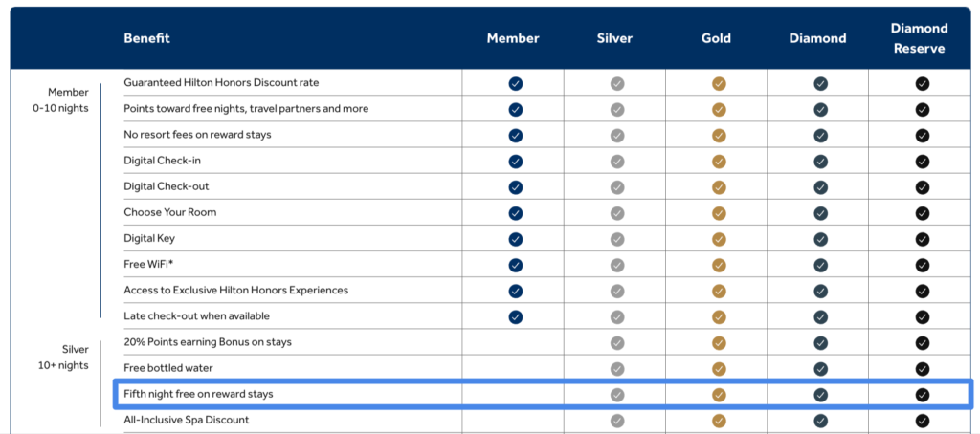Select 'Guaranteed Hilton Honors Discount rate' text
This screenshot has width=980, height=434.
point(221,82)
